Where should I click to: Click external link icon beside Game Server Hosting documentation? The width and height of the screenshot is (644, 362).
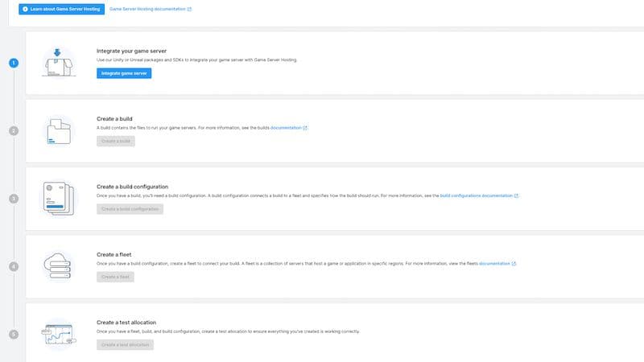coord(189,9)
